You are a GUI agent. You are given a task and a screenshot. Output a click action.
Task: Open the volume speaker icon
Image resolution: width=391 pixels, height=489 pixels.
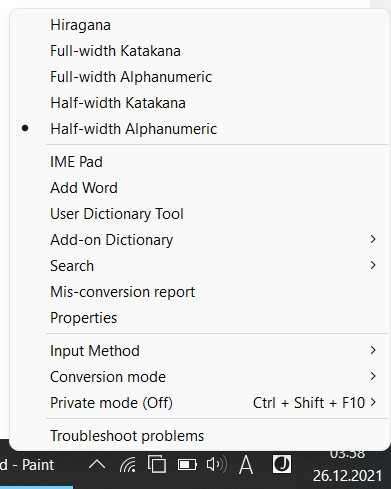tap(216, 464)
